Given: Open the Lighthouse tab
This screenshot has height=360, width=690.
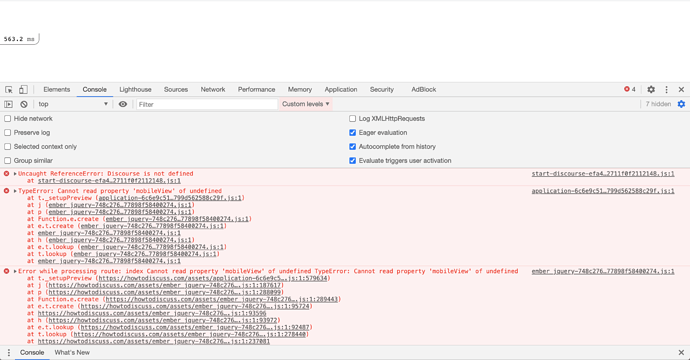Looking at the screenshot, I should pyautogui.click(x=136, y=89).
